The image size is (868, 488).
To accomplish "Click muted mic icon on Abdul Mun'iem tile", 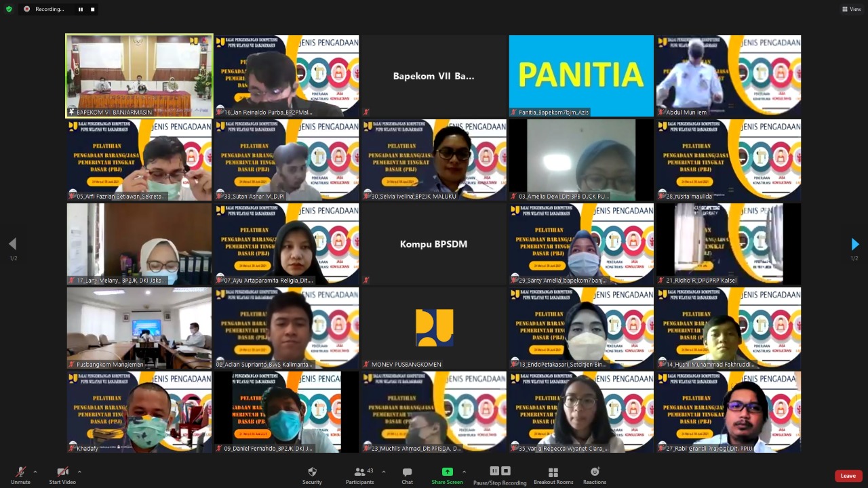I will [x=660, y=112].
